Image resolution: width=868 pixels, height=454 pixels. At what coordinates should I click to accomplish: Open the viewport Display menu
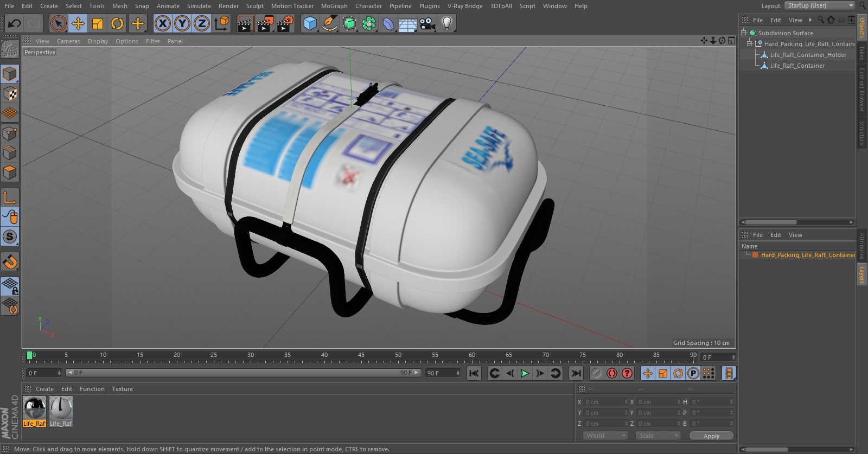click(x=98, y=41)
